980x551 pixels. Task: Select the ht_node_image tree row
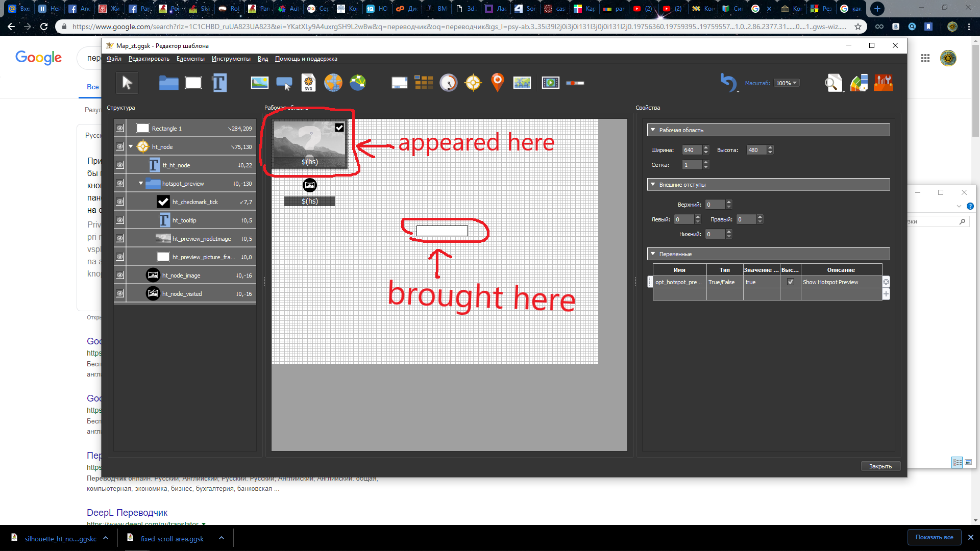(x=185, y=275)
